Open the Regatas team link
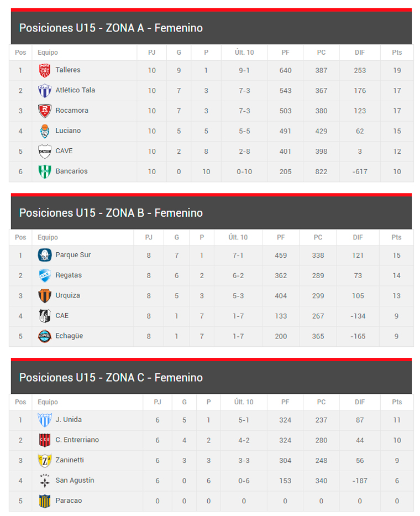420x516 pixels. pos(69,275)
